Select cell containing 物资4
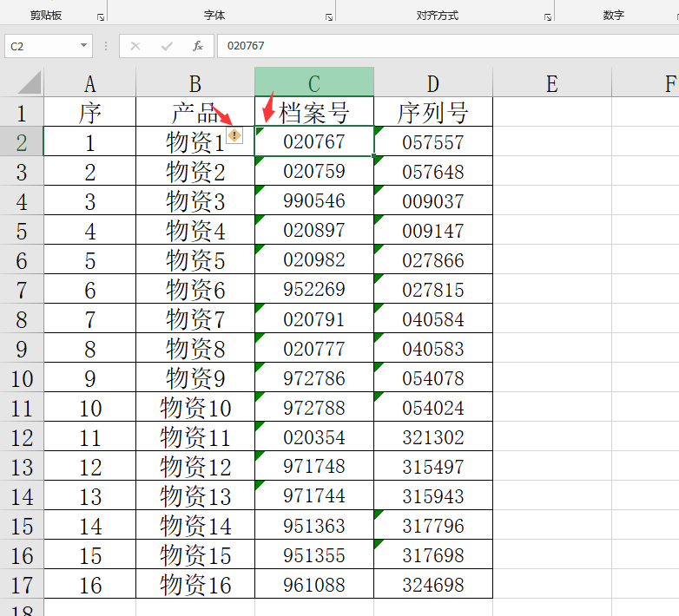679x616 pixels. coord(195,230)
